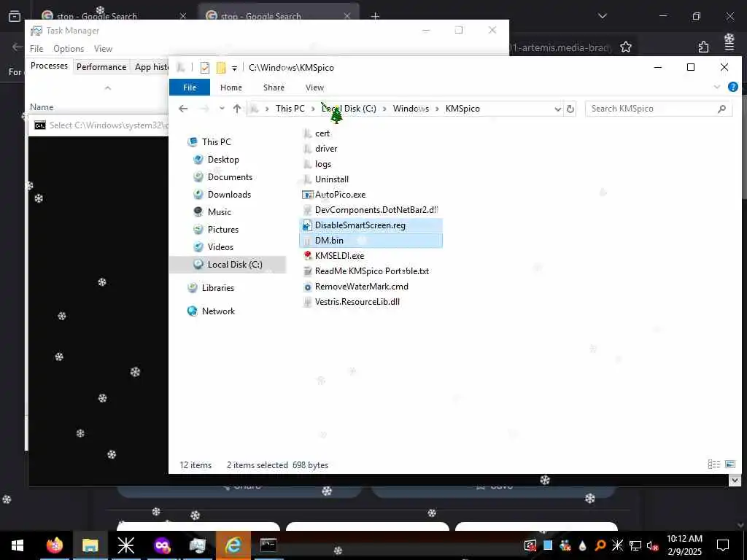Select the Vestris.ResourceLib.dll file
Image resolution: width=747 pixels, height=560 pixels.
pos(357,301)
